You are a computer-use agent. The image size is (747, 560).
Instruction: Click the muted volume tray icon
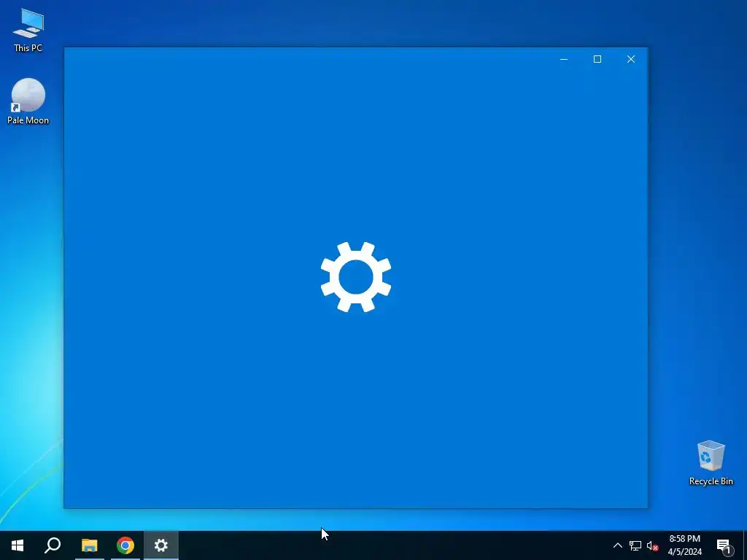[x=652, y=545]
